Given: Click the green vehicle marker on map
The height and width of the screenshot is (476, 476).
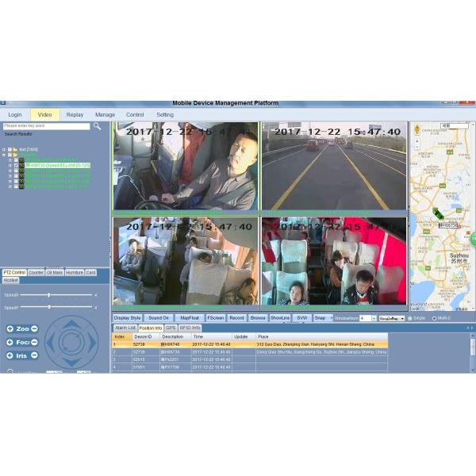Looking at the screenshot, I should [440, 213].
